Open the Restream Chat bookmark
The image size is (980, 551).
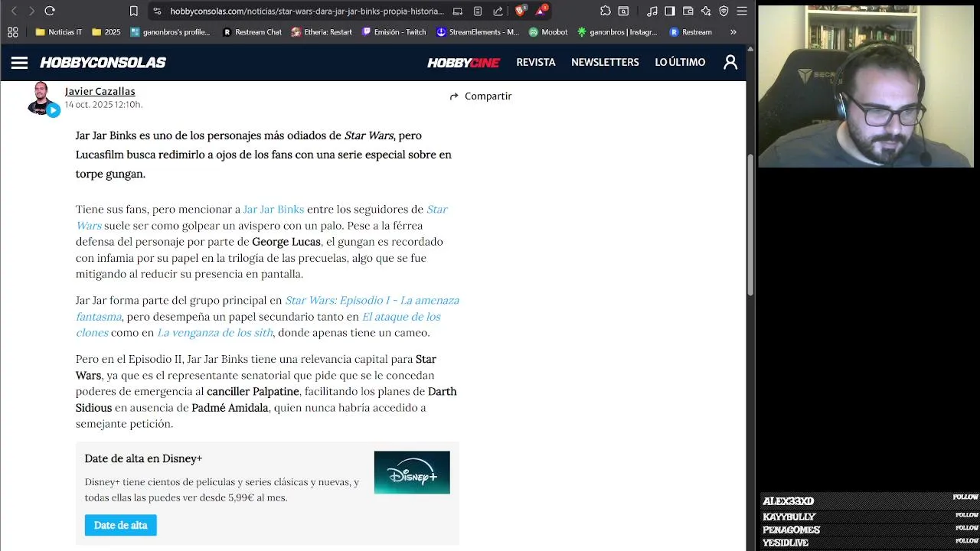click(252, 32)
